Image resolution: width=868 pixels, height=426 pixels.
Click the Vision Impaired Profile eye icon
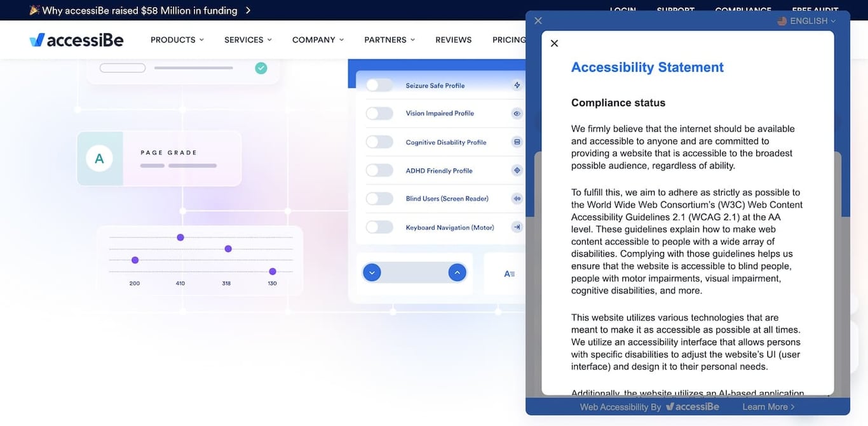pyautogui.click(x=517, y=113)
